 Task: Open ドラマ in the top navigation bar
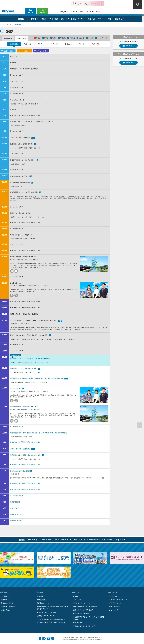point(49,19)
